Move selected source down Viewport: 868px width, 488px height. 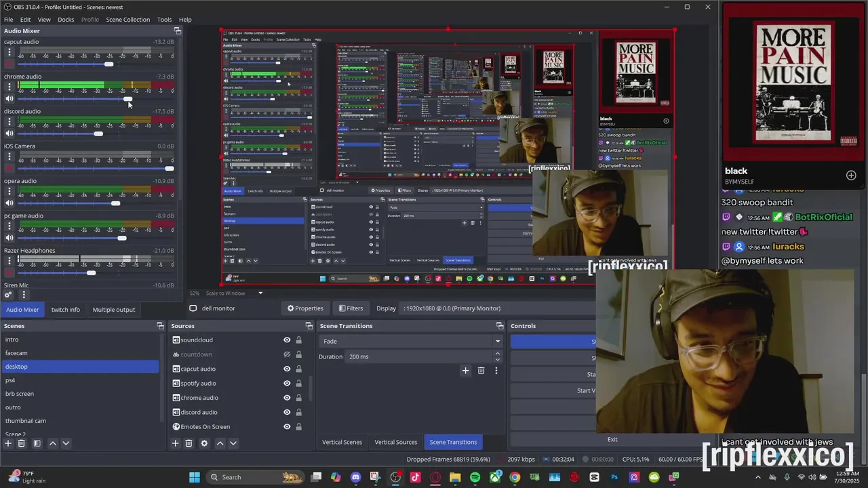pyautogui.click(x=233, y=443)
